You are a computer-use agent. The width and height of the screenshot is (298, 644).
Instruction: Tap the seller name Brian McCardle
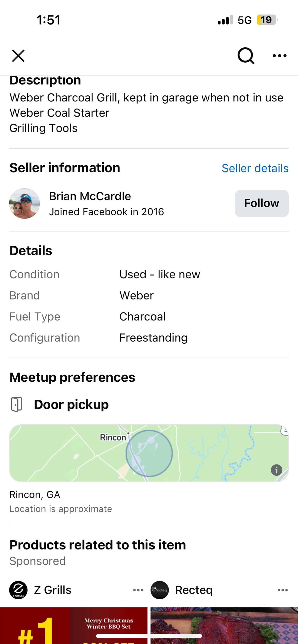pos(90,196)
